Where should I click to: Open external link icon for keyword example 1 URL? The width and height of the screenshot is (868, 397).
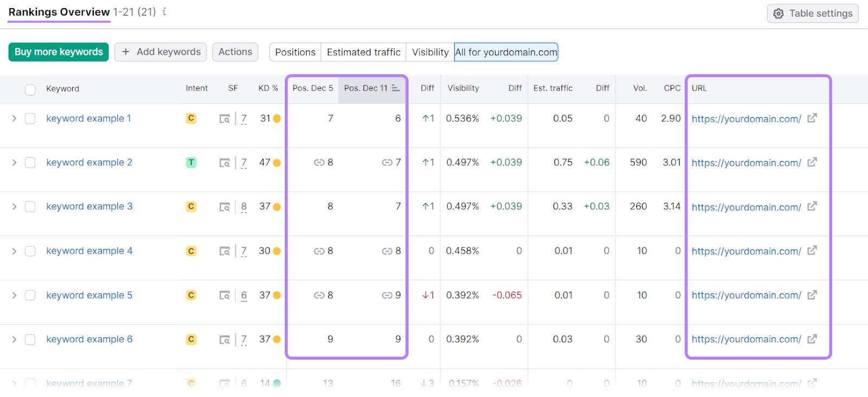[x=812, y=118]
